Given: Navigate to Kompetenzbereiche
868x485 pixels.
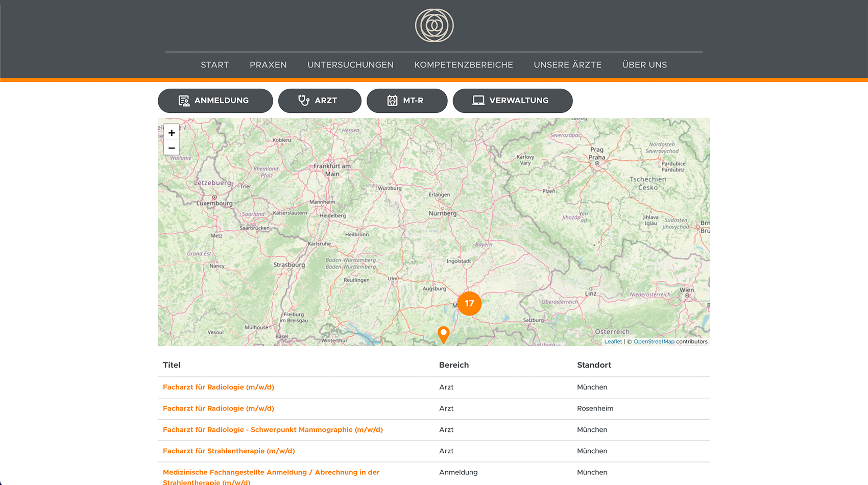Looking at the screenshot, I should coord(463,65).
